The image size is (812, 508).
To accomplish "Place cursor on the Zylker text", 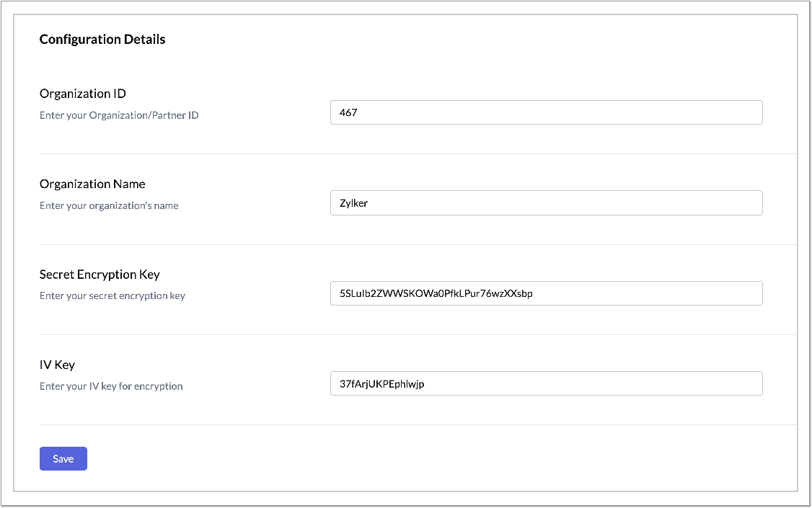I will pos(354,203).
